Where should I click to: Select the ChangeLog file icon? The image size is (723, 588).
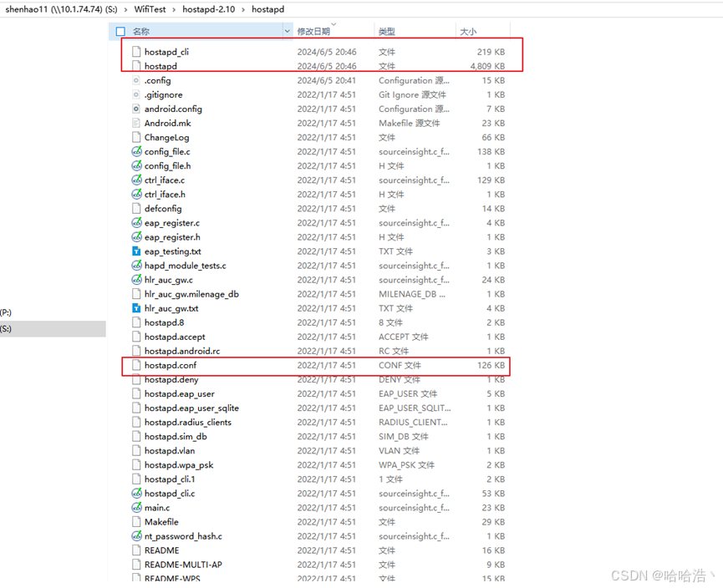tap(136, 137)
